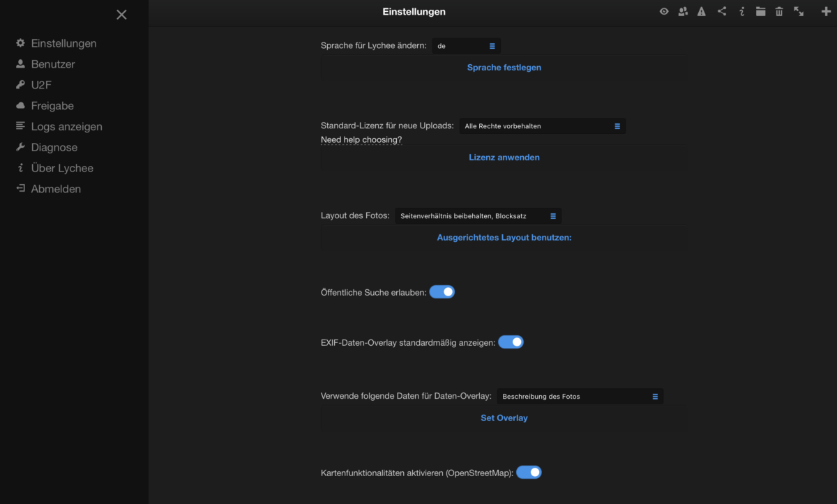Click the folder icon in top toolbar
Screen dimensions: 837x504
[x=760, y=11]
